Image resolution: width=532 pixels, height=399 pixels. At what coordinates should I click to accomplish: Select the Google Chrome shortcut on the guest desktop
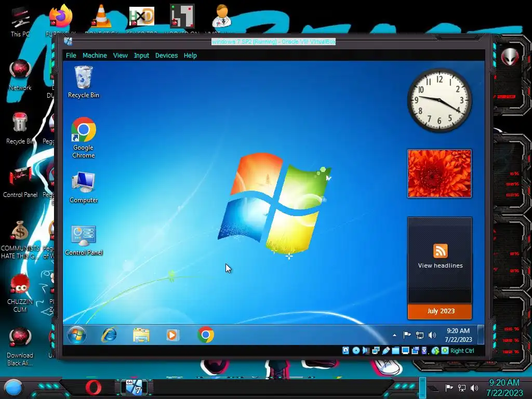[x=84, y=138]
